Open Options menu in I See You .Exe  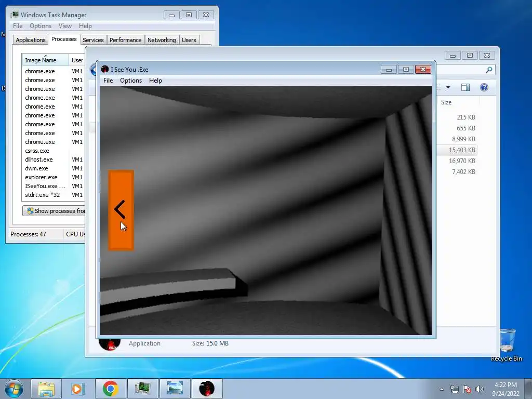pos(130,81)
